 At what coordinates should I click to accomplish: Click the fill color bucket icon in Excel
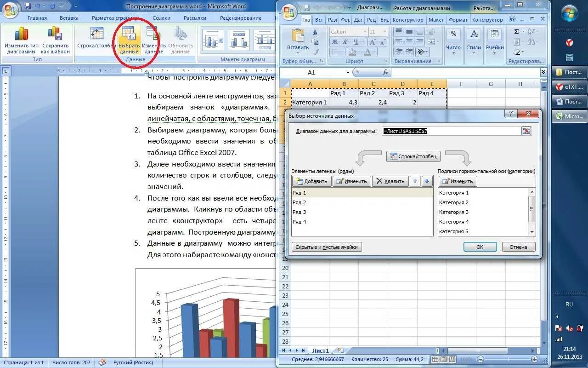(x=353, y=52)
